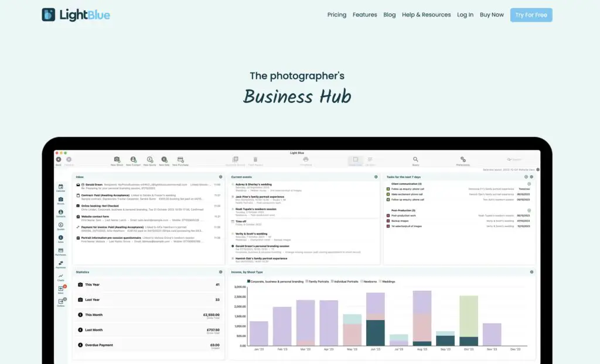Viewport: 600px width, 364px height.
Task: Open Payment for invoice: Paid inbox item
Action: (148, 229)
